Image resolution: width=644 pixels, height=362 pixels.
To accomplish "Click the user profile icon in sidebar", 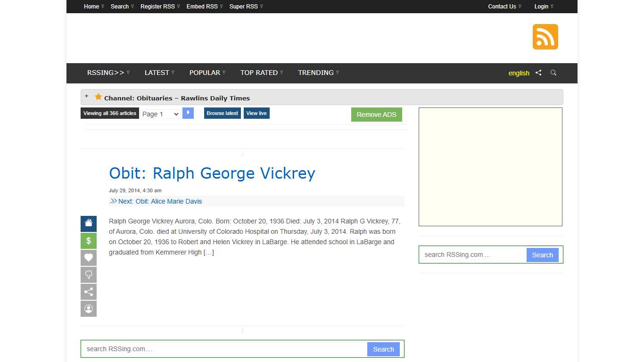I will pos(89,309).
